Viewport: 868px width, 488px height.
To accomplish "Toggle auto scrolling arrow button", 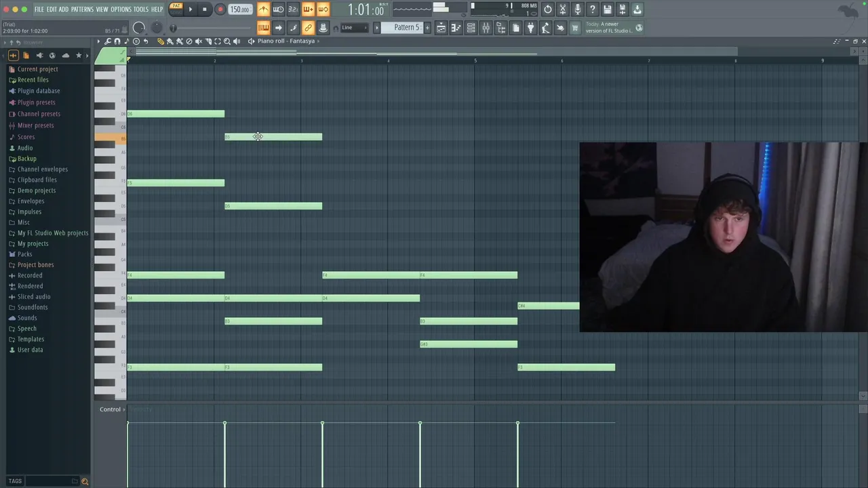I will [278, 28].
